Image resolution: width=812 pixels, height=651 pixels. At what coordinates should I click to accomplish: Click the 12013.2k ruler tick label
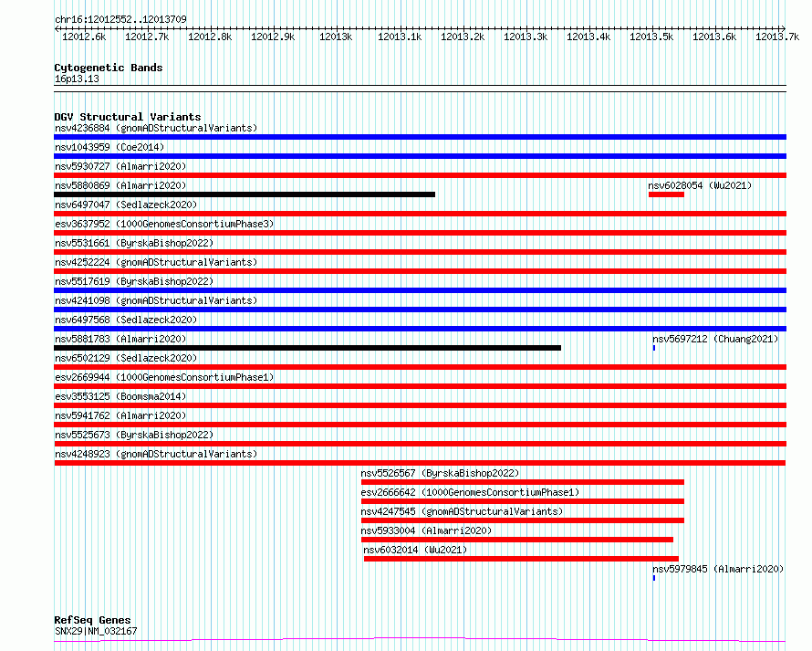[x=463, y=37]
